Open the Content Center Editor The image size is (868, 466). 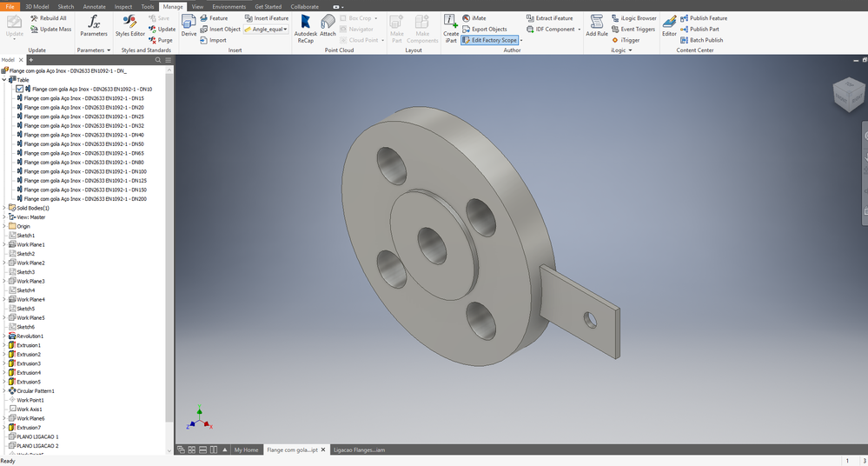669,26
